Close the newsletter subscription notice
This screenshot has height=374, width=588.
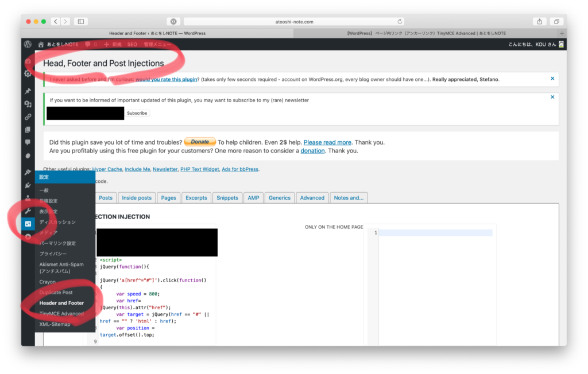[x=552, y=98]
